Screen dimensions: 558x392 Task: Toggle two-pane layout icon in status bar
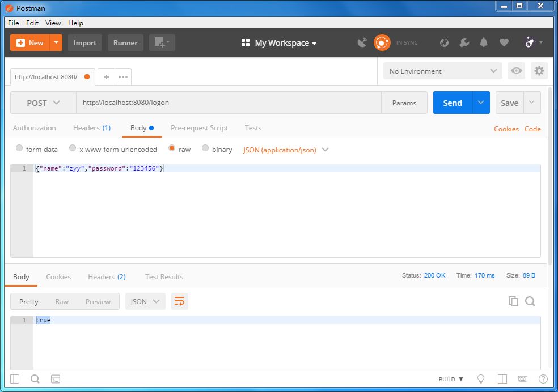pyautogui.click(x=502, y=379)
